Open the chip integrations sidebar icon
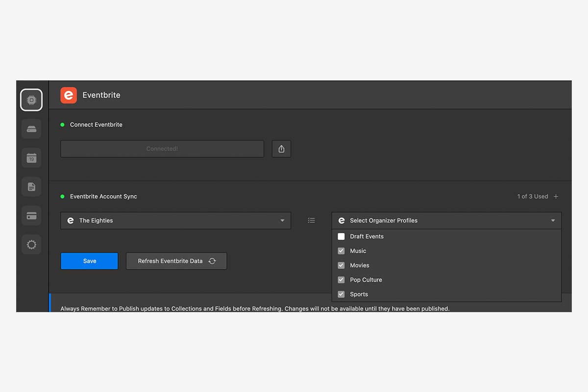588x392 pixels. (x=31, y=100)
